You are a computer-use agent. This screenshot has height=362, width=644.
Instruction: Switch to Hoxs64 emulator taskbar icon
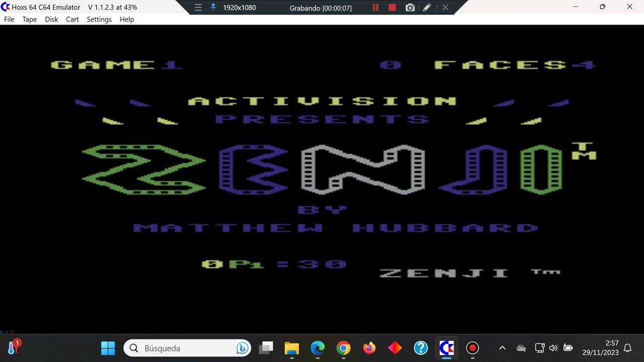pyautogui.click(x=446, y=348)
